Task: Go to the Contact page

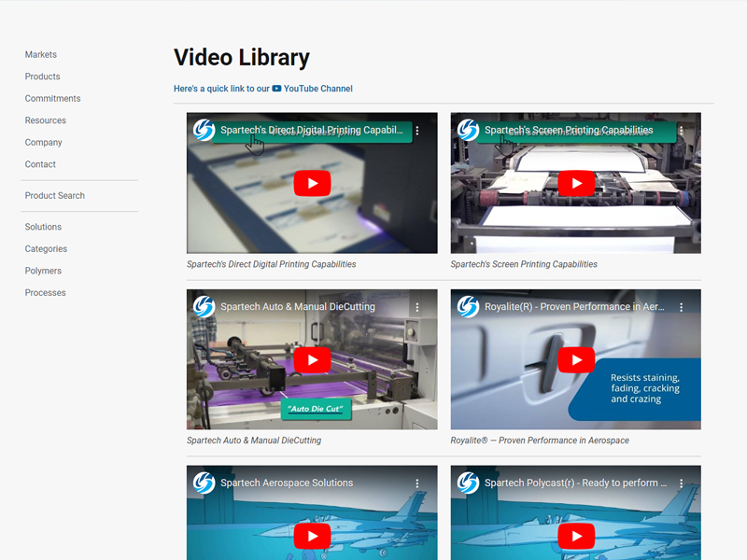Action: 40,164
